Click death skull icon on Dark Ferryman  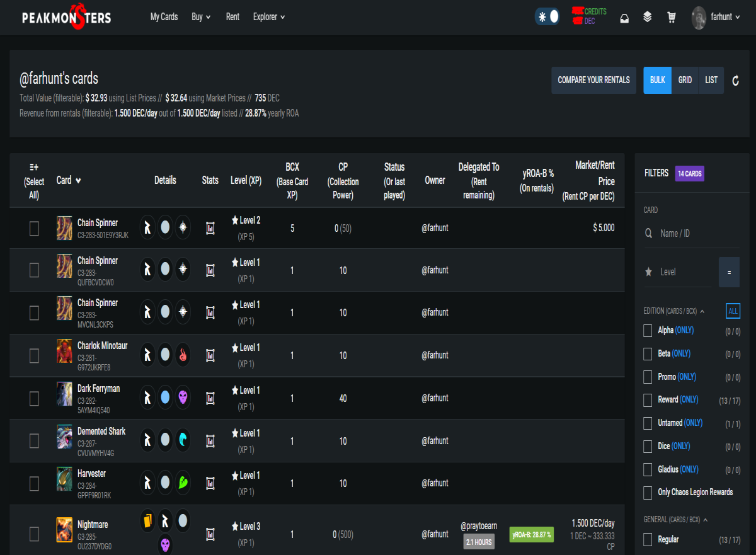tap(183, 398)
